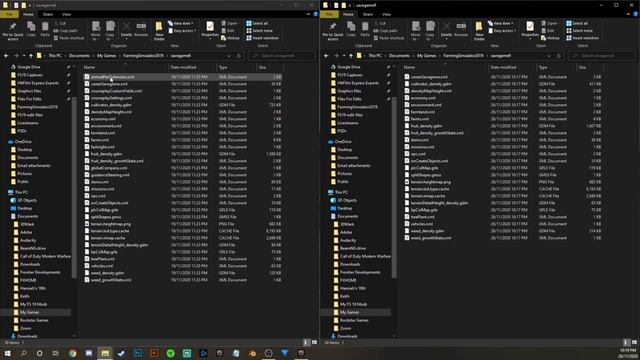Click Copy to in right window ribbon
Image resolution: width=640 pixels, height=360 pixels.
(430, 31)
